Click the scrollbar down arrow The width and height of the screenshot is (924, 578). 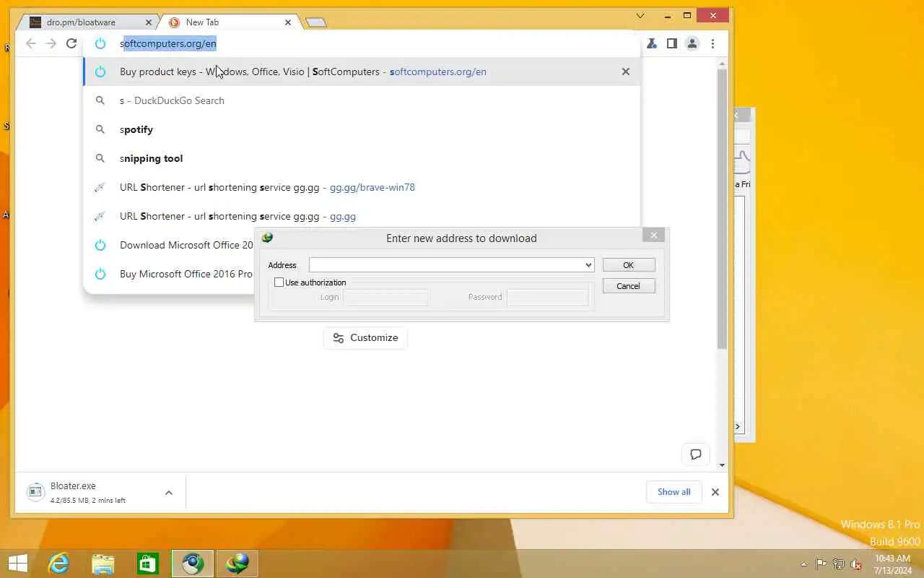(x=722, y=465)
